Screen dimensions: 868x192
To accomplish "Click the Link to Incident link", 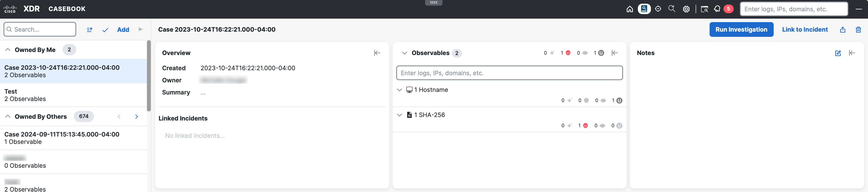I will [805, 30].
